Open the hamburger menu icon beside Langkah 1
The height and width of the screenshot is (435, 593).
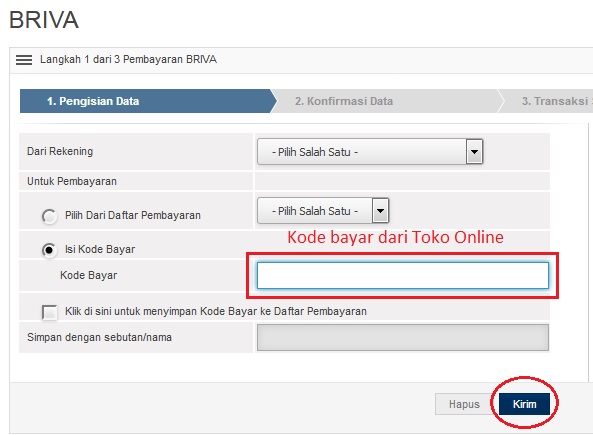click(x=24, y=60)
